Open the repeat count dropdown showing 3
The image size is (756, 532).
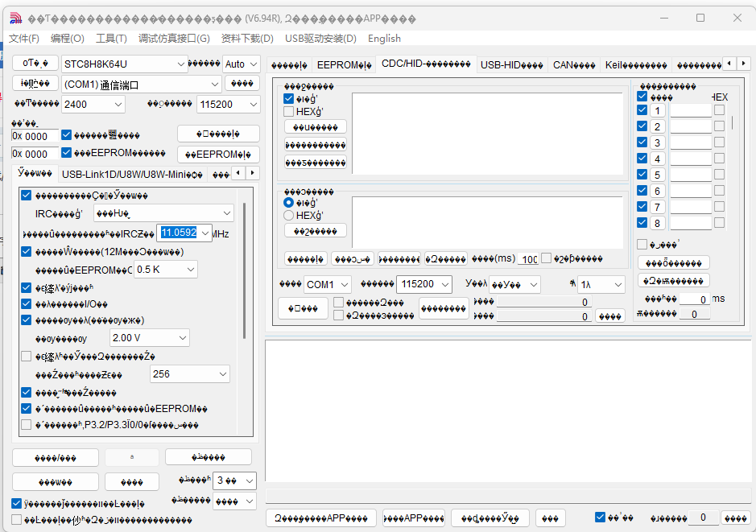[x=234, y=480]
